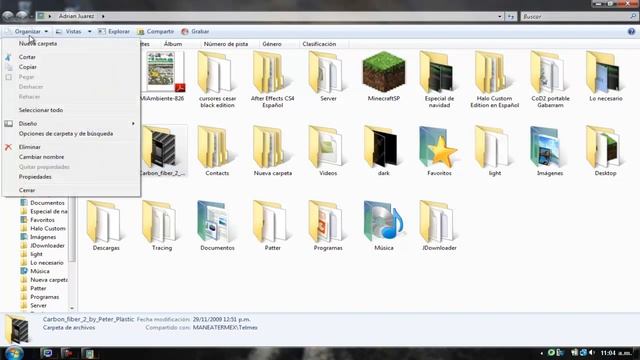640x360 pixels.
Task: Open Especial de navidad folder
Action: (439, 72)
